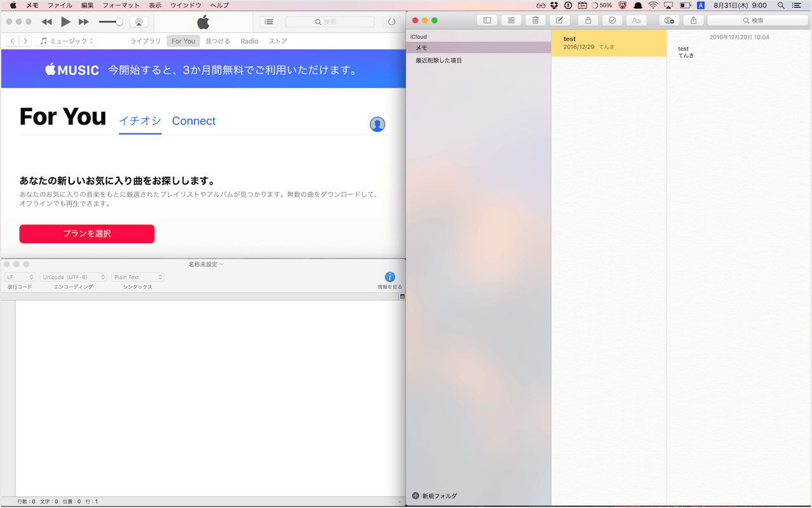Show the iTunes Up Next list

click(269, 22)
